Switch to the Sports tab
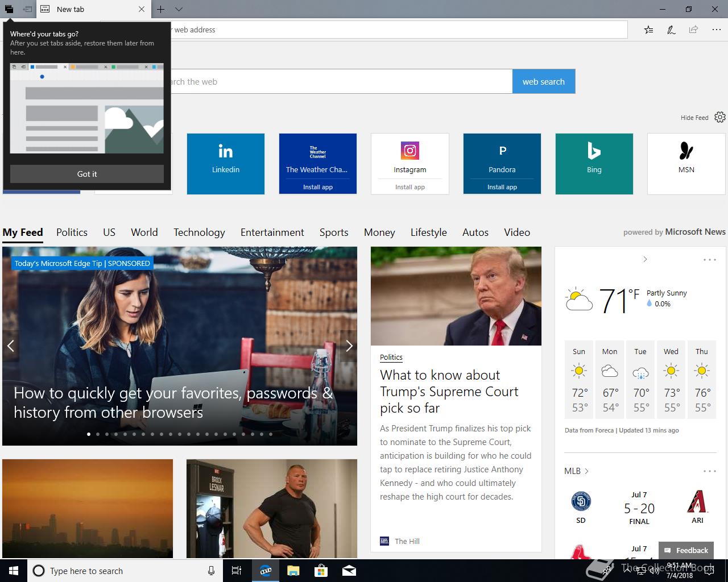 [334, 232]
